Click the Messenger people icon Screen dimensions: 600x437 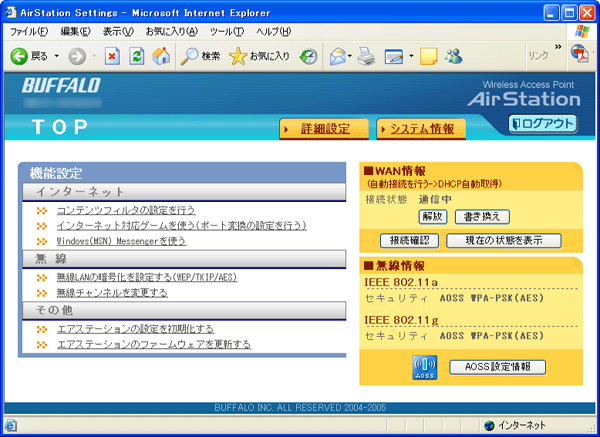click(454, 57)
